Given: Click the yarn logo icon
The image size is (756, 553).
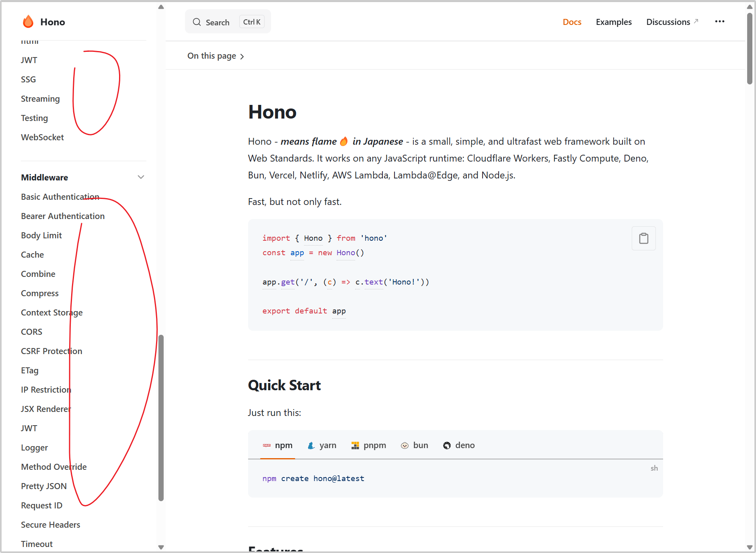Looking at the screenshot, I should (311, 445).
